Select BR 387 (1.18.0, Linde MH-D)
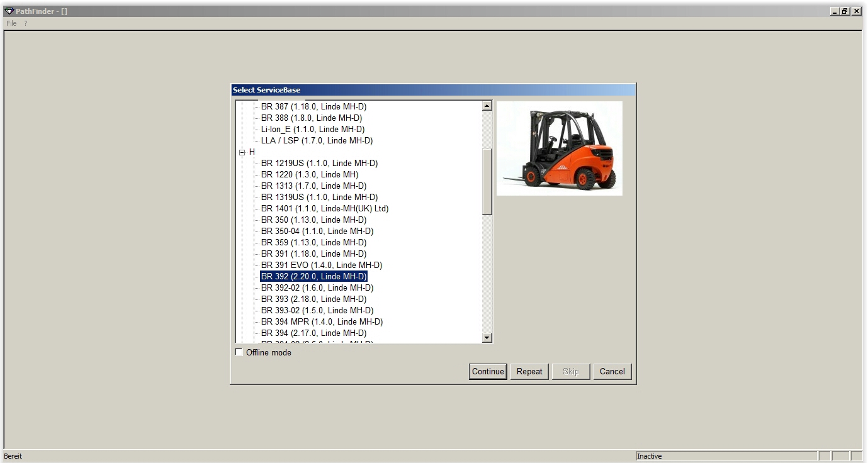The image size is (868, 463). point(313,107)
